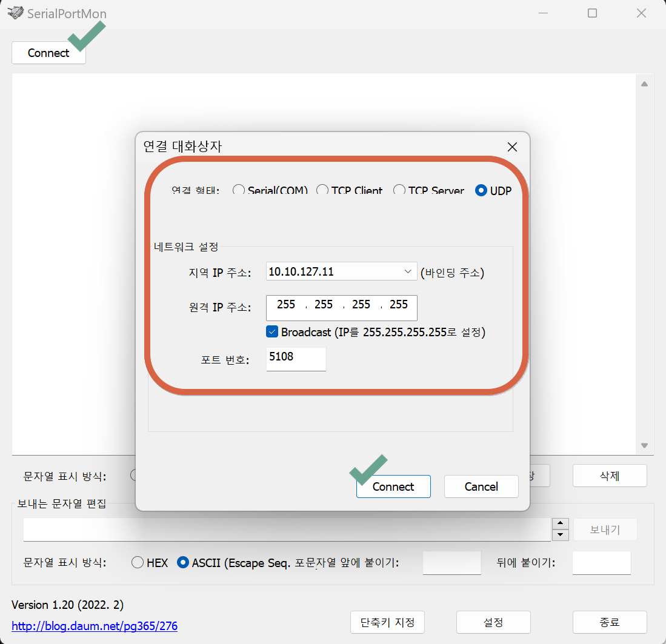Open the 단축키 지정 shortcut settings
The height and width of the screenshot is (644, 666).
387,622
